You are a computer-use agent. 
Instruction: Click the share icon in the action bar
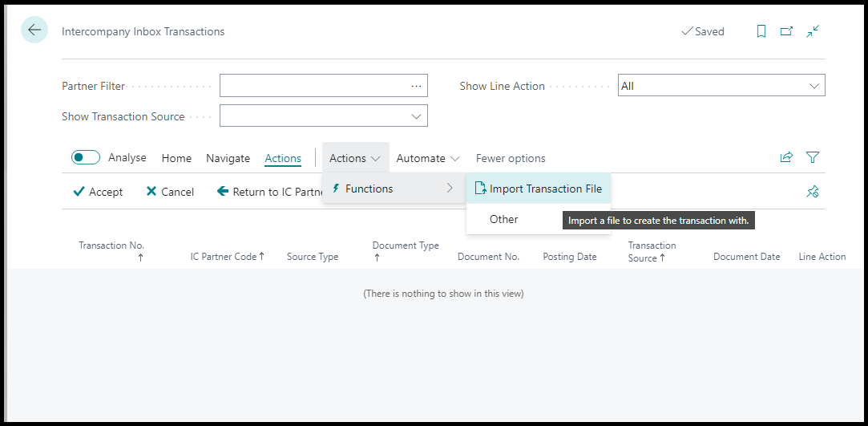click(786, 158)
